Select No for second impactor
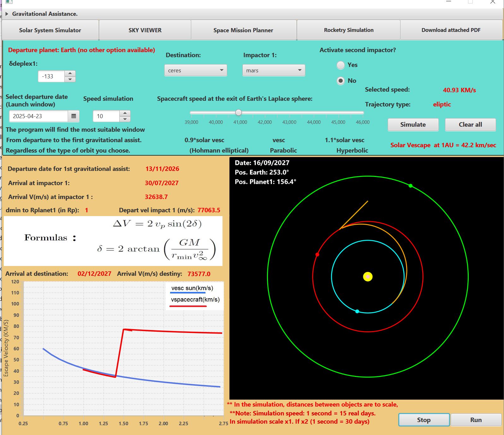 click(341, 81)
